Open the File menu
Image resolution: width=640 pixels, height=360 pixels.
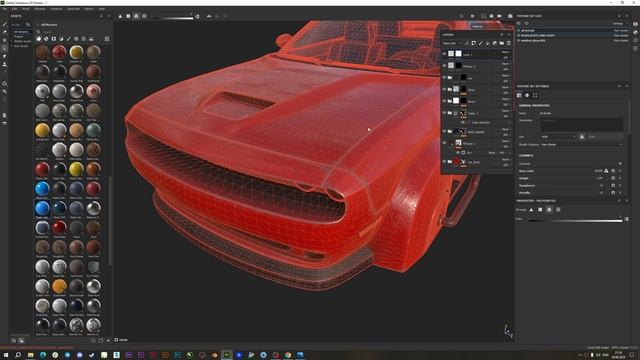coord(4,9)
